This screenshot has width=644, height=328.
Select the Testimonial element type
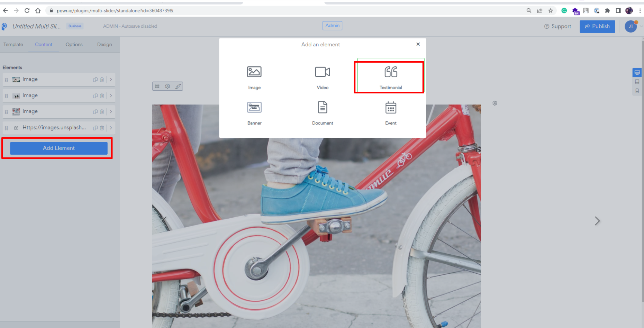point(391,76)
